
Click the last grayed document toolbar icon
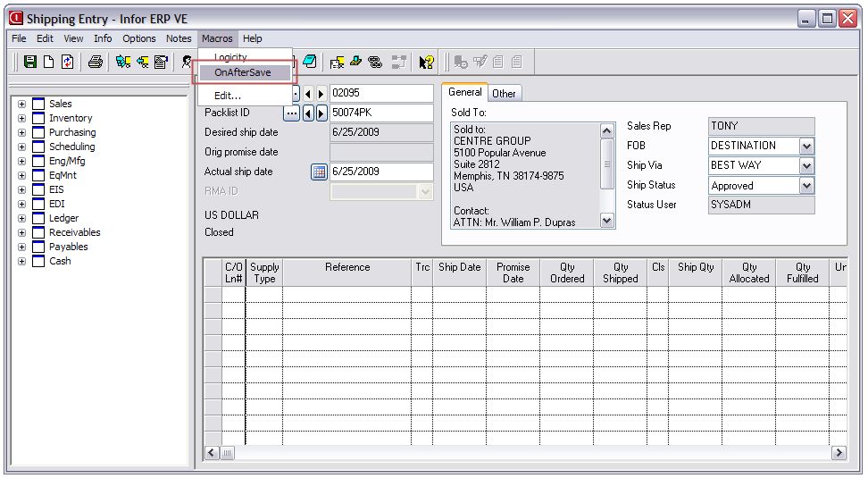(x=517, y=62)
